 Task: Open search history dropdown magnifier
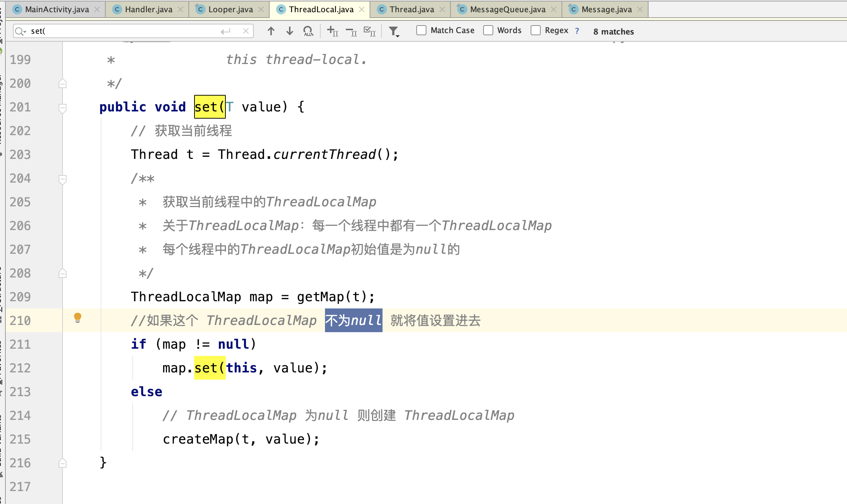21,31
